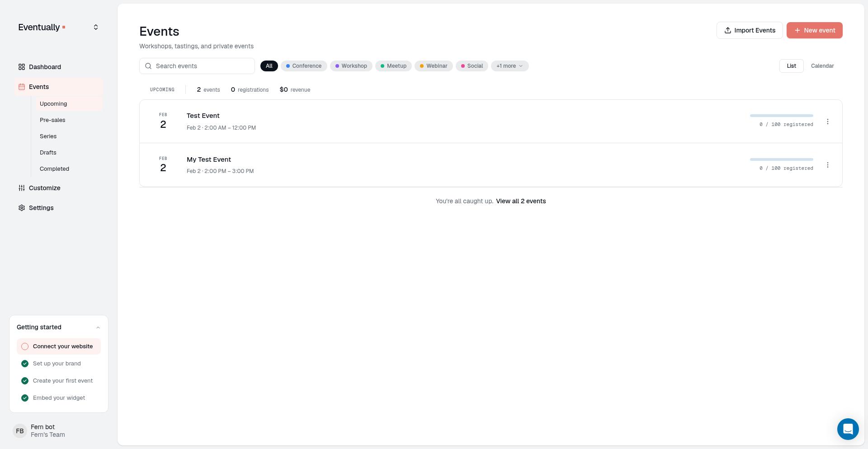Select Pre-sales under Events

[69, 120]
